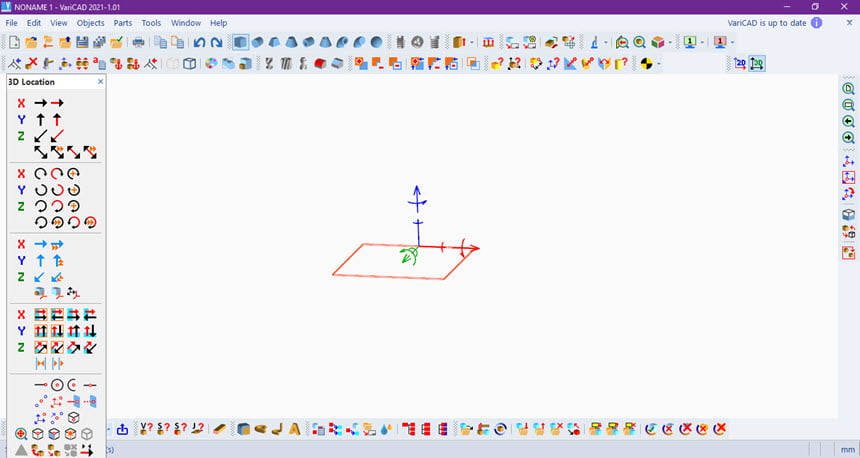Click the 3D text letter A icon

pyautogui.click(x=295, y=429)
